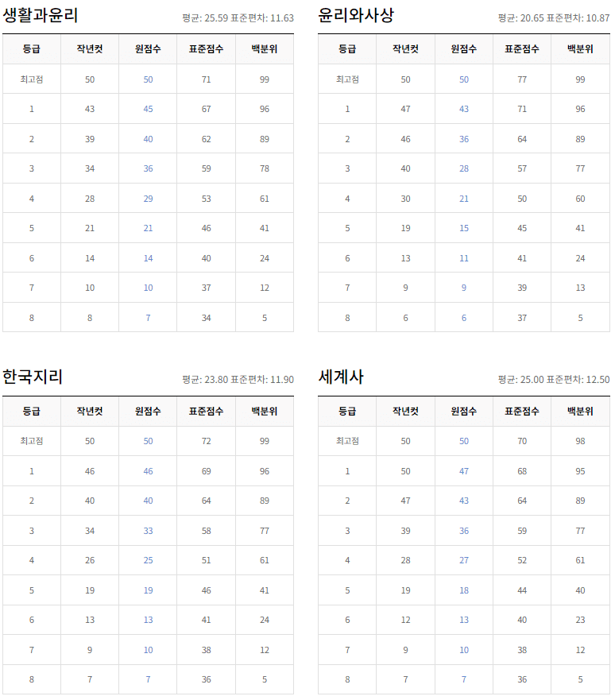Select the '평균: 20.65 표준편차: 10.87' text
This screenshot has width=615, height=700.
point(554,18)
